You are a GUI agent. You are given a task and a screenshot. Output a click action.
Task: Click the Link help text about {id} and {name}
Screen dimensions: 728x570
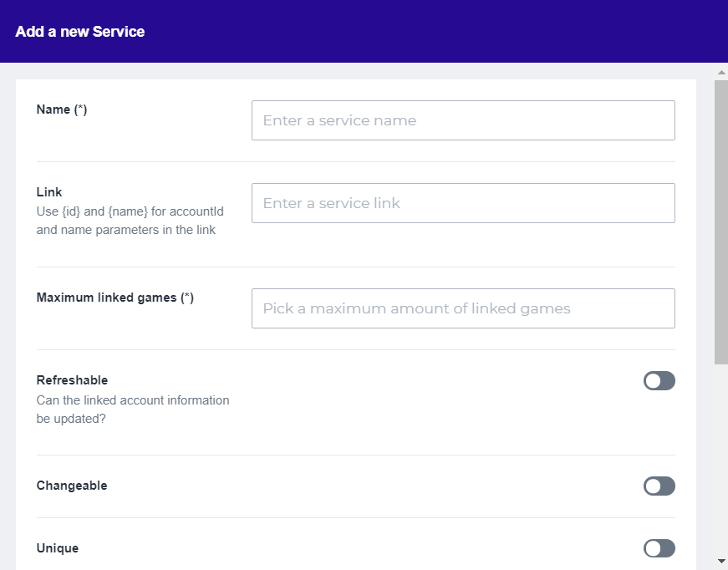(x=130, y=221)
